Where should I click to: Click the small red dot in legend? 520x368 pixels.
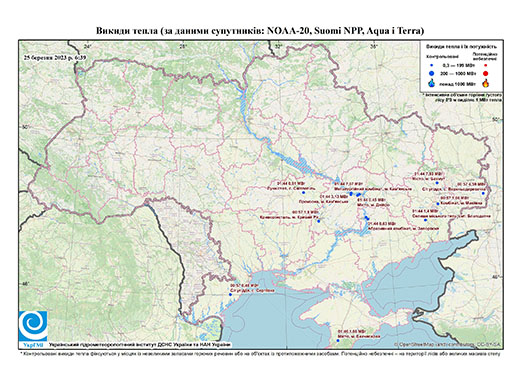click(x=485, y=65)
